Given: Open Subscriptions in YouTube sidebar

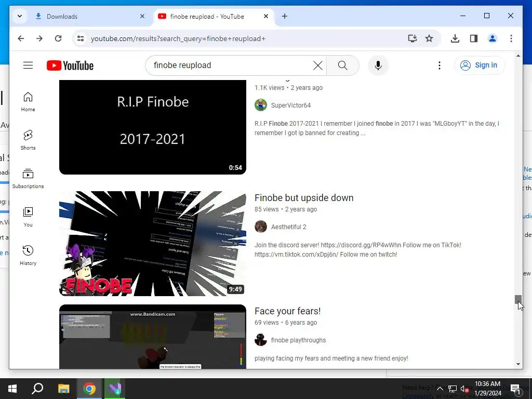Looking at the screenshot, I should click(28, 179).
